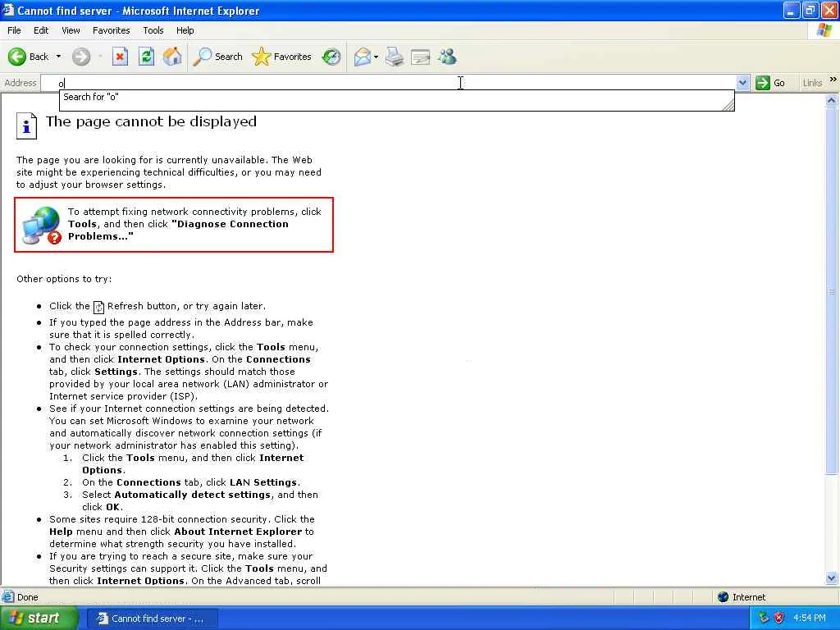Go to the Home page icon

[x=172, y=57]
